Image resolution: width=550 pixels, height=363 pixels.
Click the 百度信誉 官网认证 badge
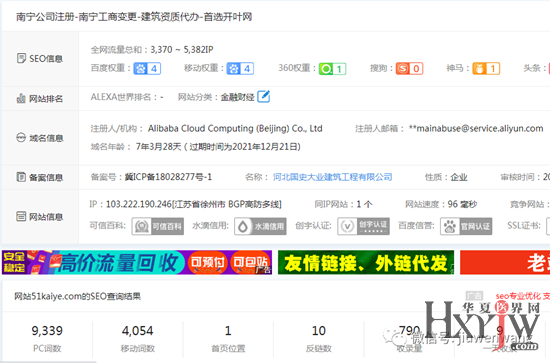point(466,226)
